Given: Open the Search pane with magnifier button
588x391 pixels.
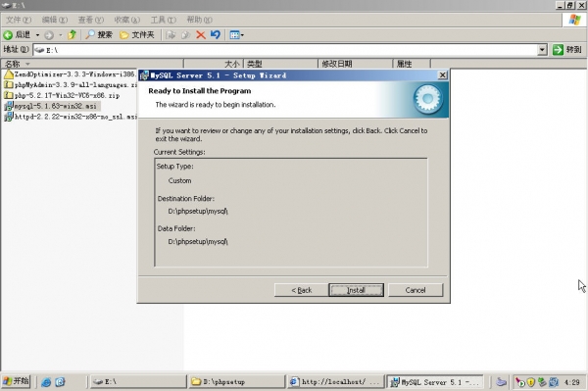Looking at the screenshot, I should (99, 35).
